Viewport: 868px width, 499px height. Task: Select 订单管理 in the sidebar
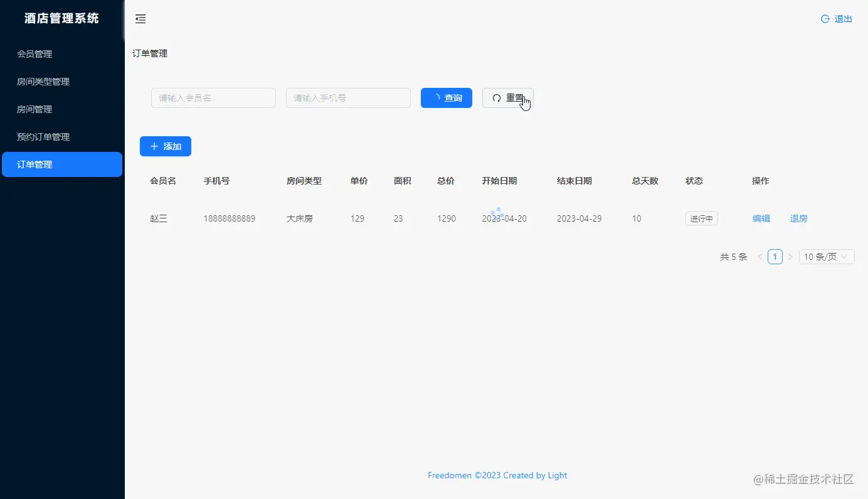tap(62, 164)
